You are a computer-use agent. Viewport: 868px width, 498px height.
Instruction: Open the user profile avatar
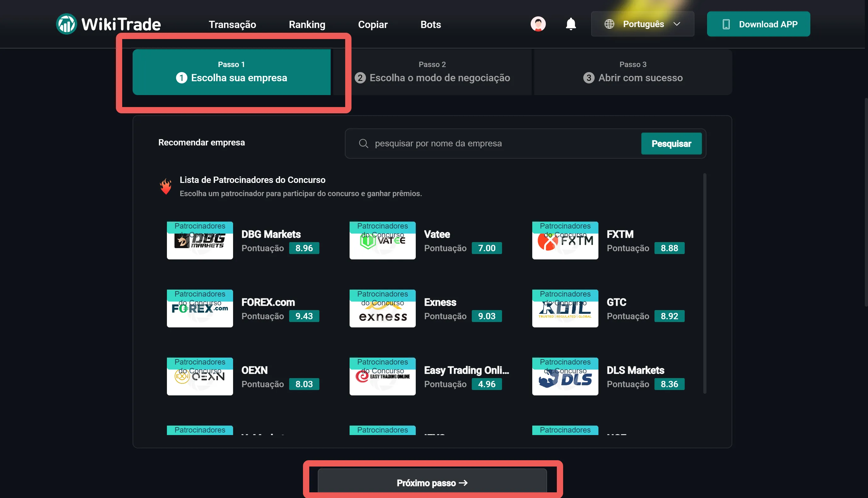coord(538,24)
